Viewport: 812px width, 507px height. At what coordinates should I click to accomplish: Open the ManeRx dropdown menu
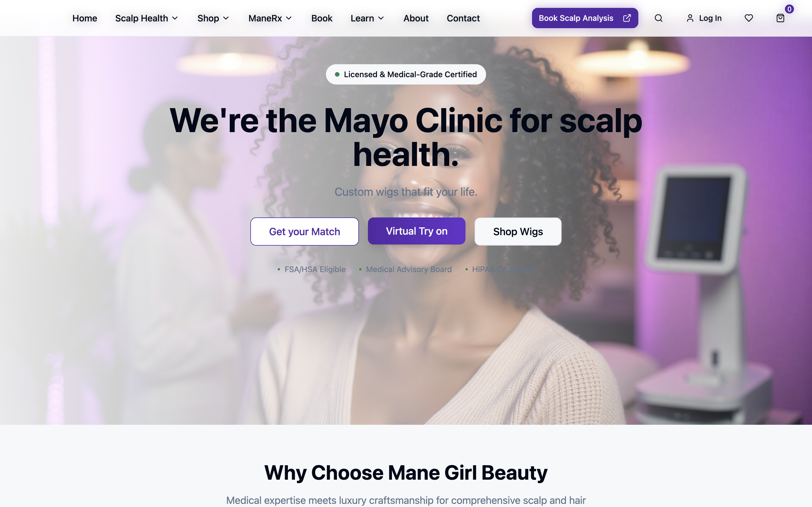coord(270,18)
